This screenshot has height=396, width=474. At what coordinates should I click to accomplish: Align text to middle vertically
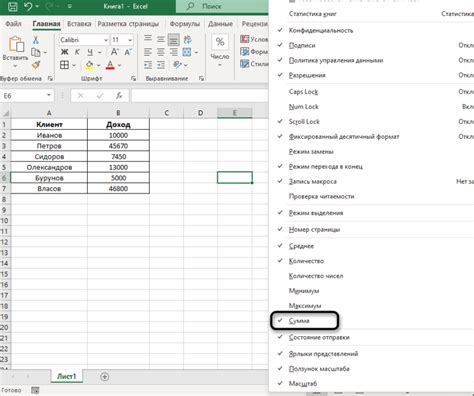click(161, 39)
